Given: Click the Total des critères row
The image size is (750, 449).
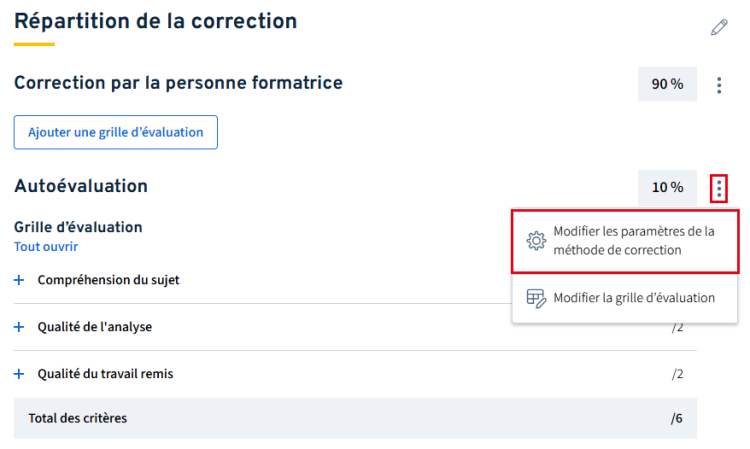Looking at the screenshot, I should coord(355,418).
